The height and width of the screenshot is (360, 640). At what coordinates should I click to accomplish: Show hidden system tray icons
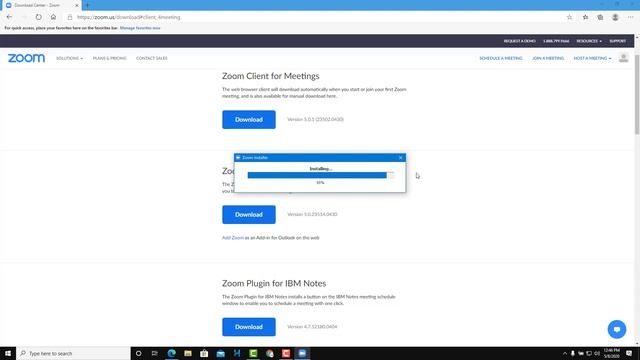coord(564,353)
